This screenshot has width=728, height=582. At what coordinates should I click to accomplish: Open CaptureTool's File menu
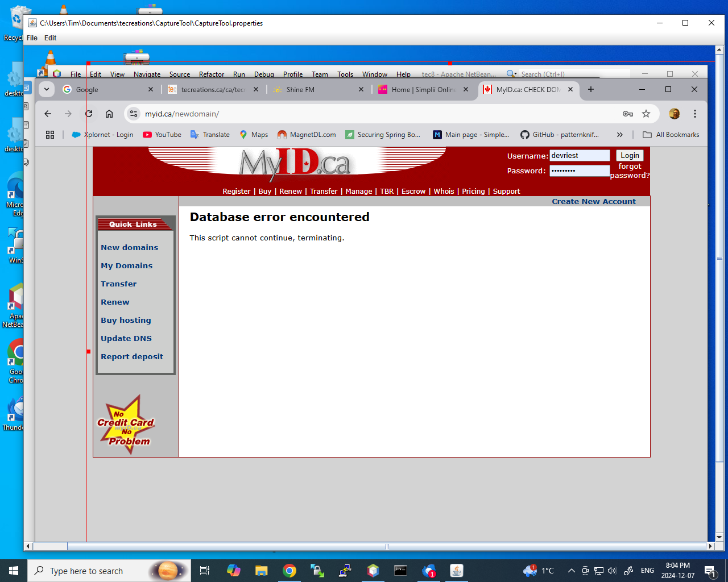[32, 38]
